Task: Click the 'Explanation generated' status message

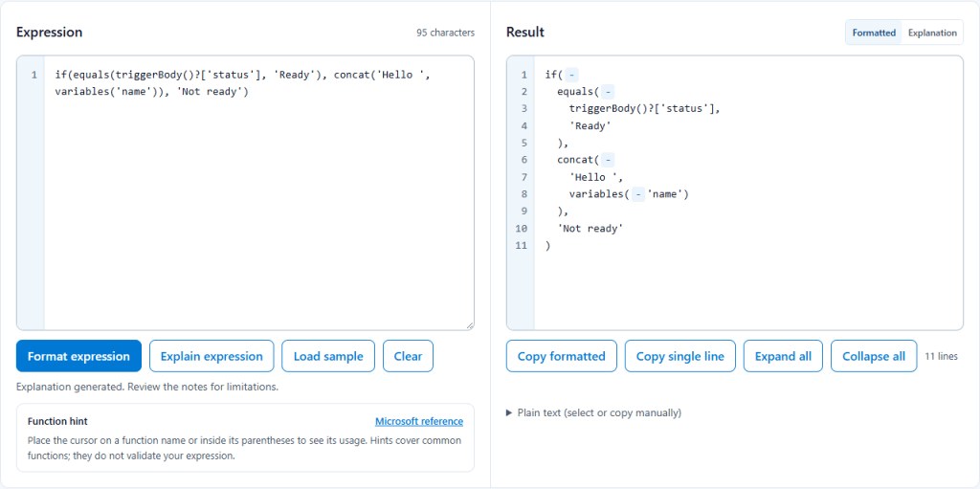Action: (x=147, y=387)
